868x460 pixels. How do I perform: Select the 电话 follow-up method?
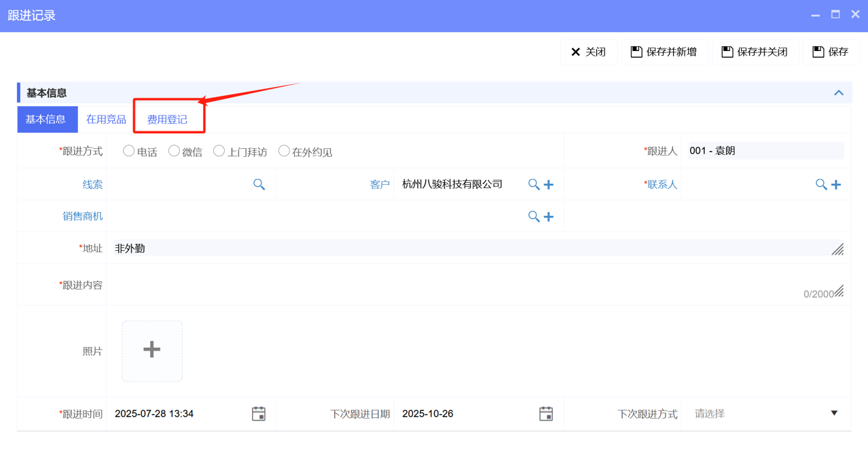[x=128, y=151]
